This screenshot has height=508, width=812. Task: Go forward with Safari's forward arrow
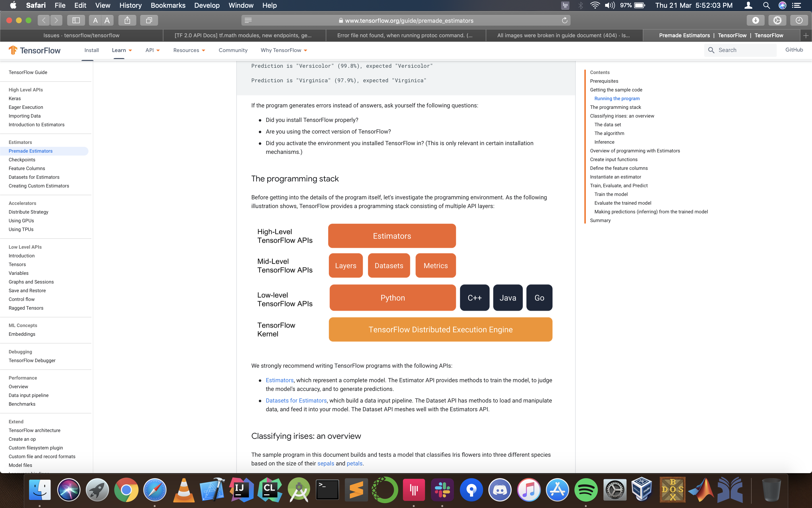[56, 21]
